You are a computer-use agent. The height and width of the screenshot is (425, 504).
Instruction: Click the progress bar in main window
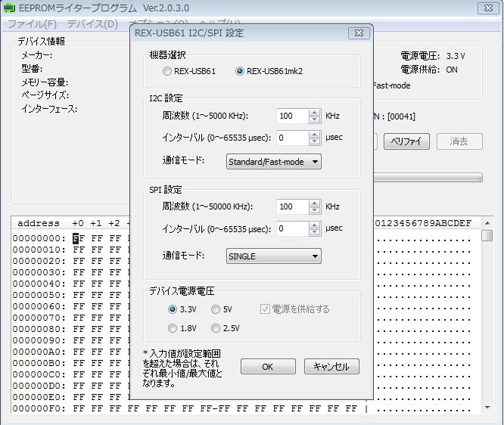pos(428,177)
